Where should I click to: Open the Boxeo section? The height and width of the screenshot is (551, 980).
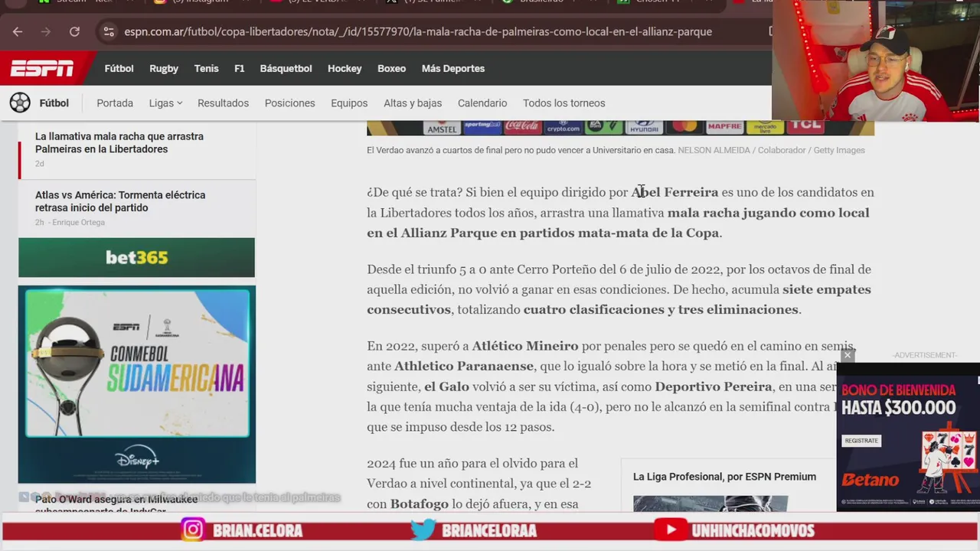click(391, 68)
